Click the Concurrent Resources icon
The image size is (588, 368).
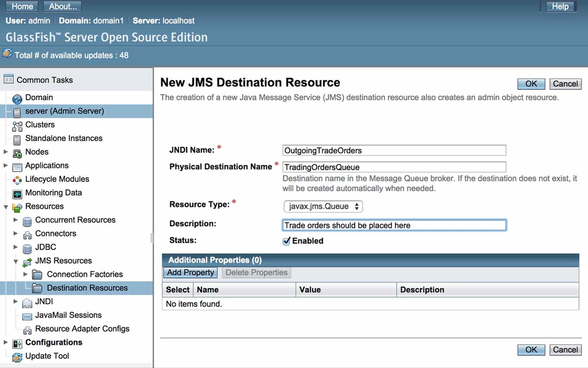click(27, 221)
